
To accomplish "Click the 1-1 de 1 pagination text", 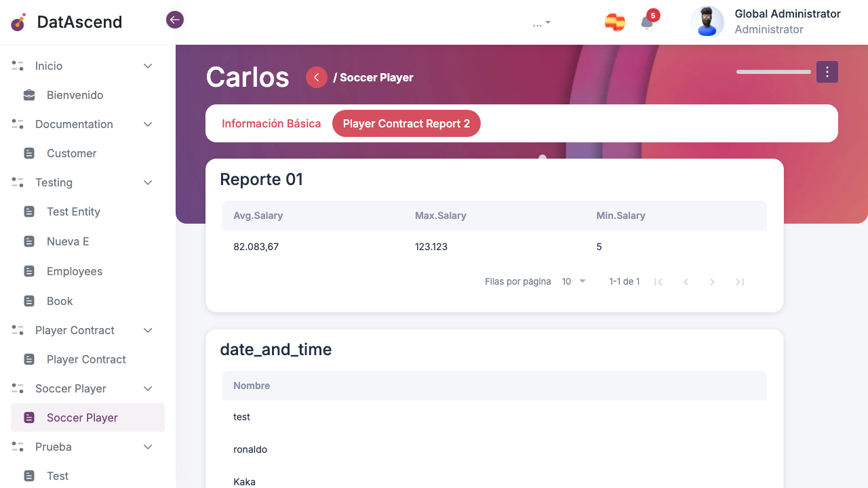I will pyautogui.click(x=625, y=281).
